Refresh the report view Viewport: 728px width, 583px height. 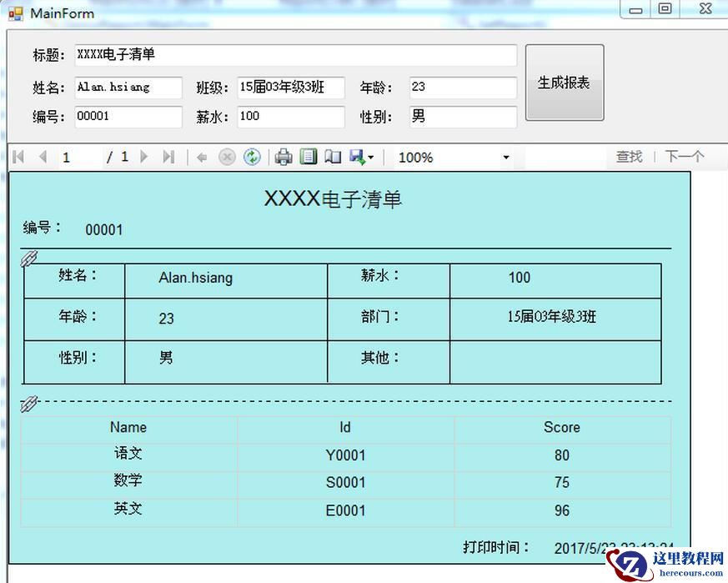click(251, 157)
